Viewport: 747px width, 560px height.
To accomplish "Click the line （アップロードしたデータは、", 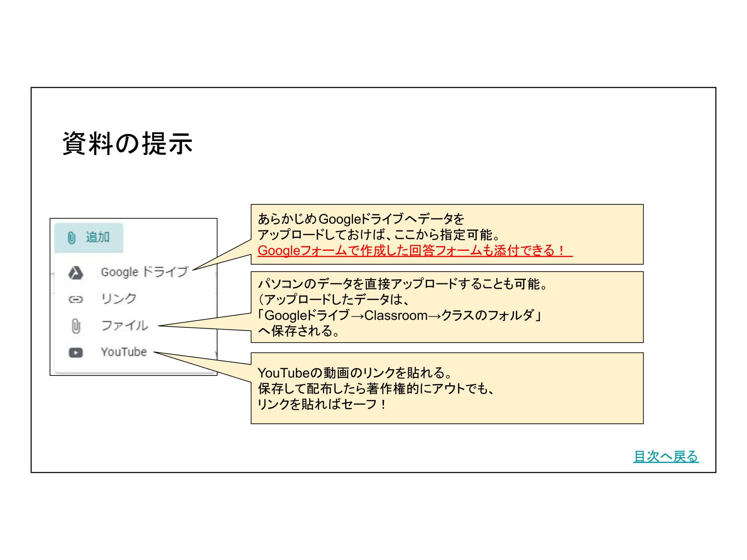I will point(333,300).
